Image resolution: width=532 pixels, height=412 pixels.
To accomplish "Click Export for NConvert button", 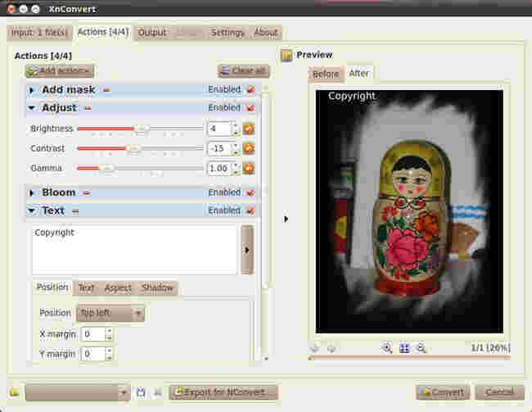I will pyautogui.click(x=223, y=392).
